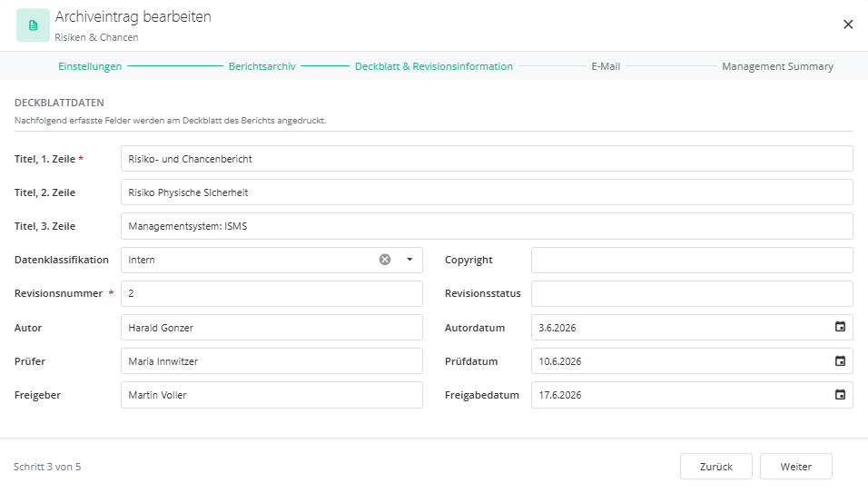This screenshot has width=868, height=493.
Task: Clear the Datenklassifikation selection
Action: pyautogui.click(x=385, y=260)
